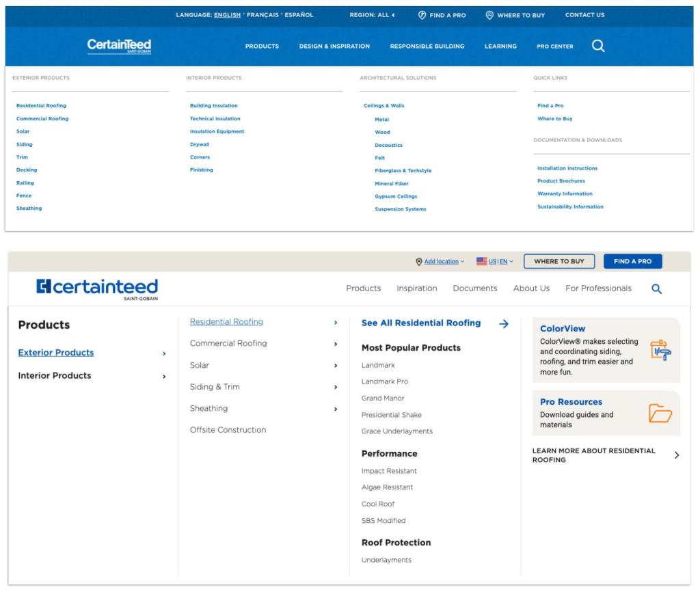The width and height of the screenshot is (700, 594).
Task: Open Underlayments under Roof Protection
Action: pos(386,560)
